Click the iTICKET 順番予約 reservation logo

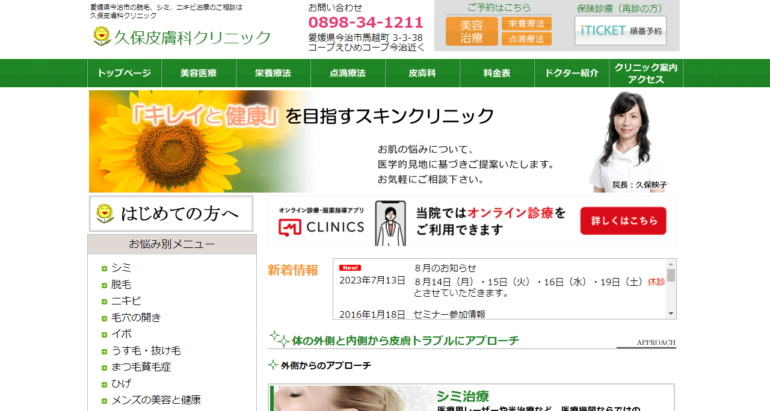620,30
